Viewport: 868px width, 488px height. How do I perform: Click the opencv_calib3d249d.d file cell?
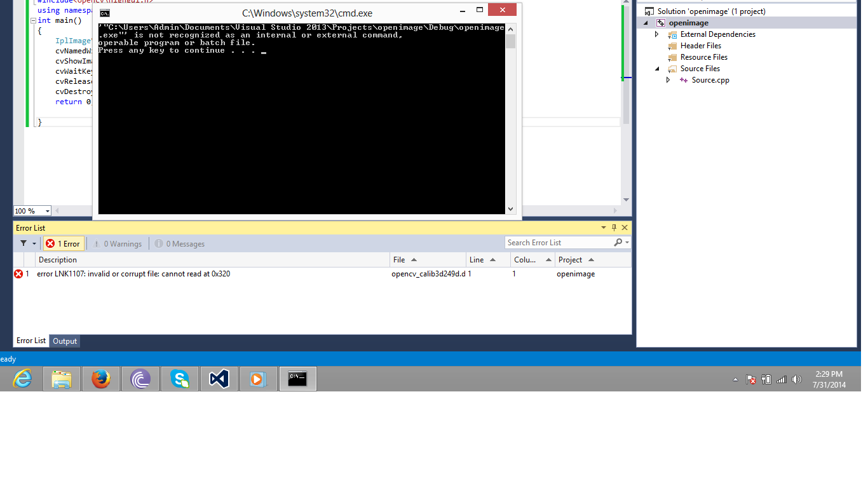(428, 274)
